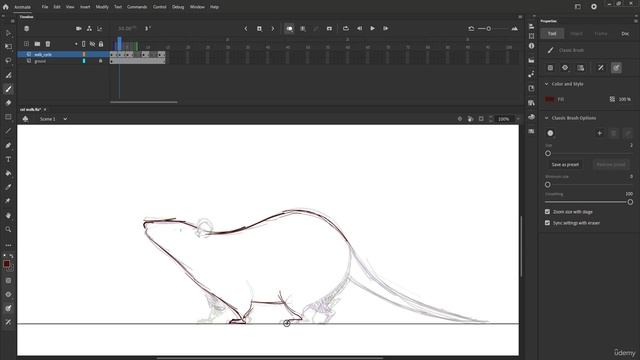
Task: Step forward one frame
Action: pyautogui.click(x=385, y=29)
